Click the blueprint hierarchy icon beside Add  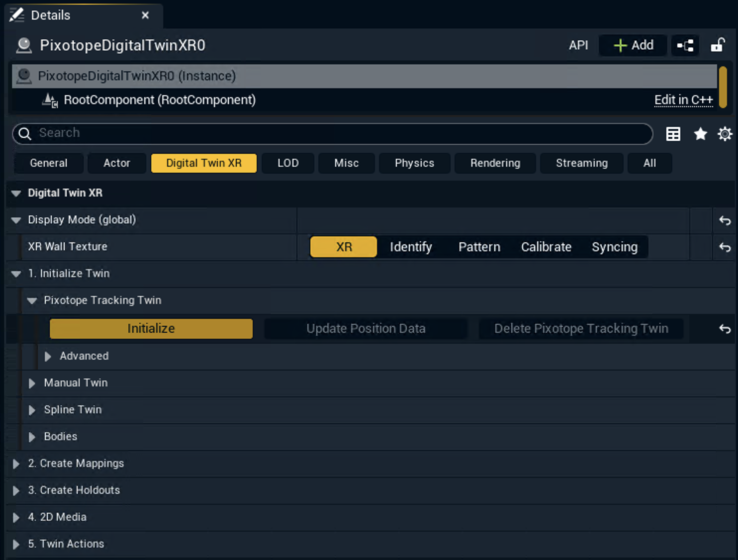[685, 45]
